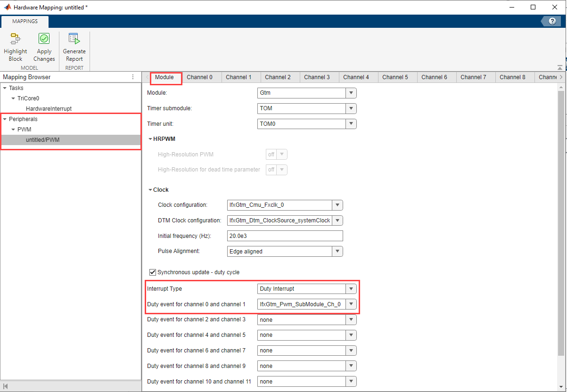Click the Apply Changes icon
The height and width of the screenshot is (392, 567).
(x=44, y=39)
